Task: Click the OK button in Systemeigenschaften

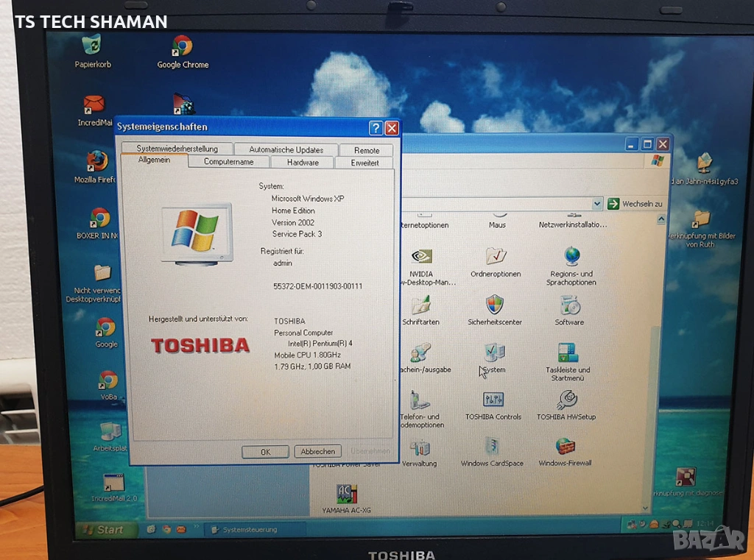Action: 265,451
